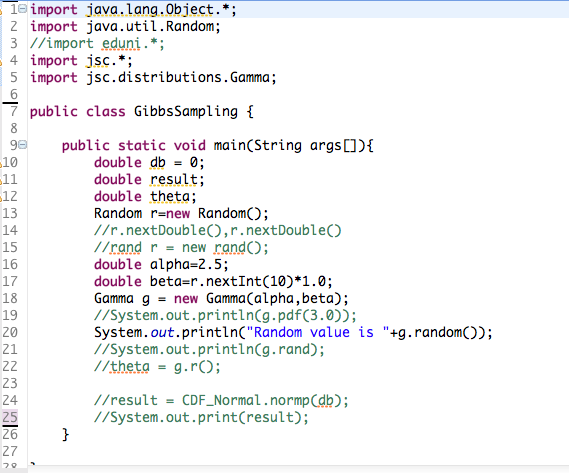Click the '//result = CDF_Normal.normp(db);' comment
The image size is (569, 473).
(221, 401)
